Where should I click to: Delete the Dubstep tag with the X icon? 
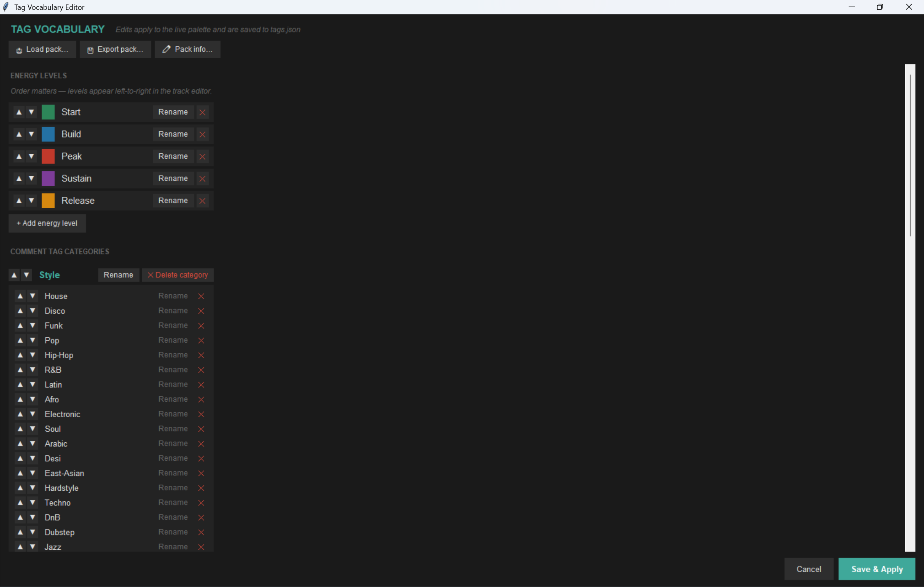tap(201, 532)
